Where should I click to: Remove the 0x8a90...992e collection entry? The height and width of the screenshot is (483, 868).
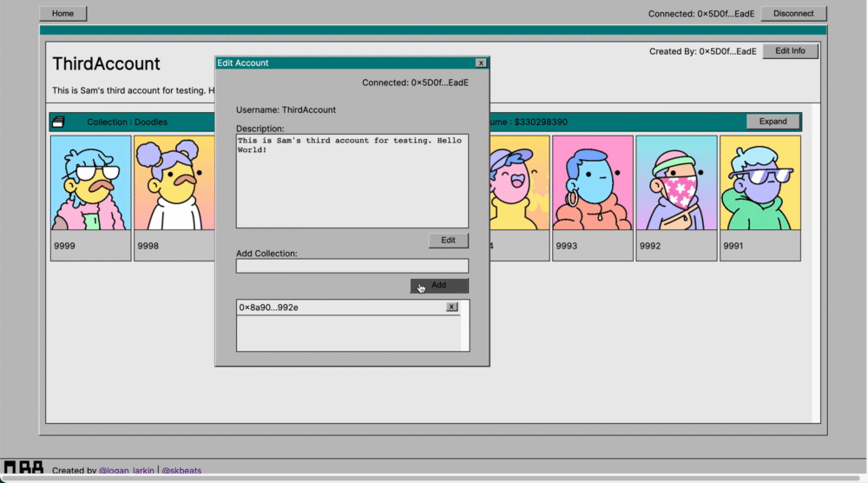(451, 307)
